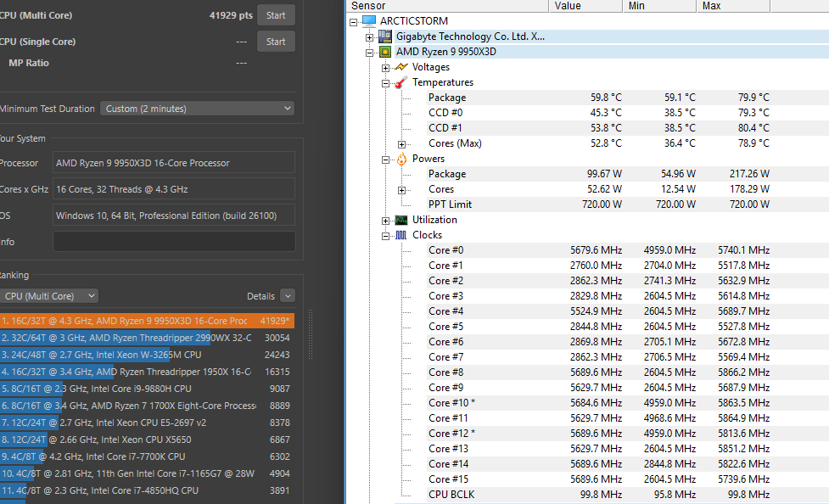This screenshot has height=504, width=829.
Task: Click the Utilization graph icon
Action: [401, 220]
